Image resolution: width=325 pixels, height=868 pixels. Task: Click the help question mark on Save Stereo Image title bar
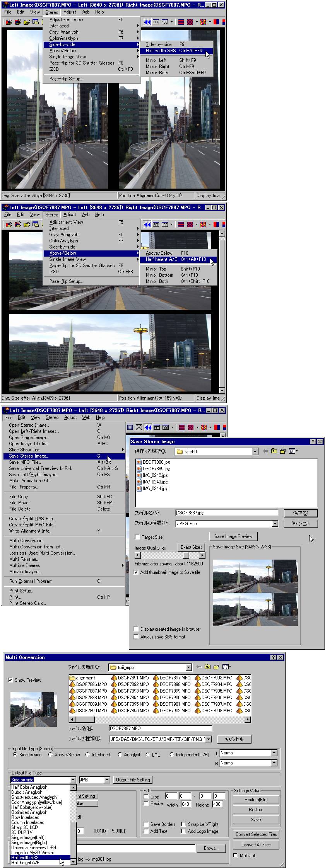(x=313, y=442)
